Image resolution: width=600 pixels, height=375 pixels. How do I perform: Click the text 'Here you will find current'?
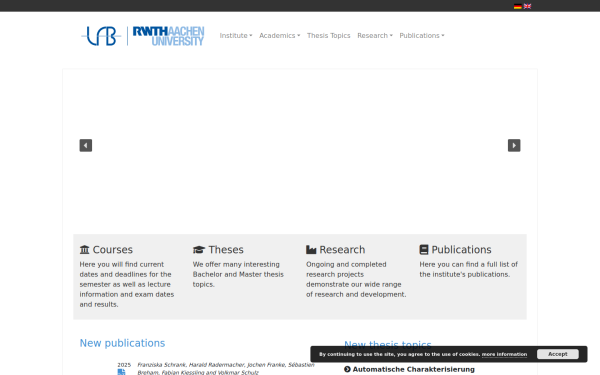click(x=122, y=264)
